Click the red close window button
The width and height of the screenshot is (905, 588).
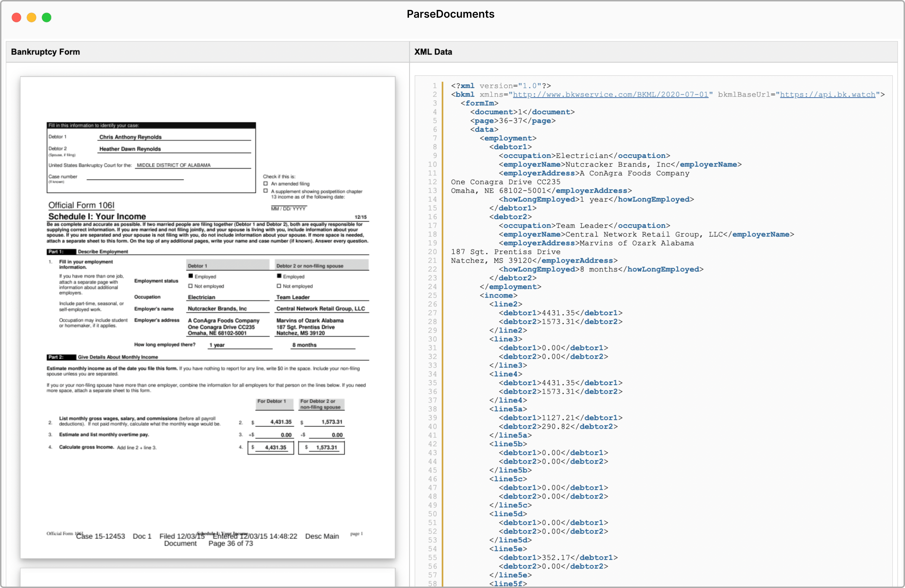pyautogui.click(x=16, y=17)
